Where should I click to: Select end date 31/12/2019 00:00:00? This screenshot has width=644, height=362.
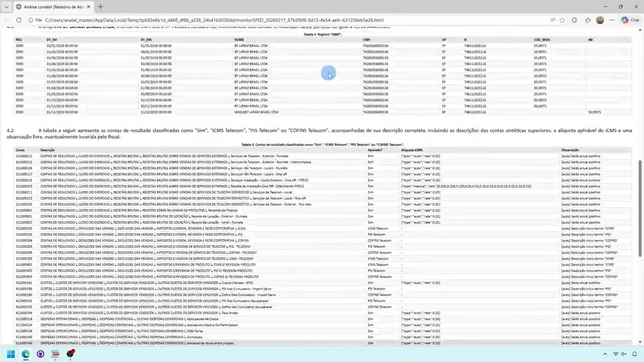click(x=156, y=112)
